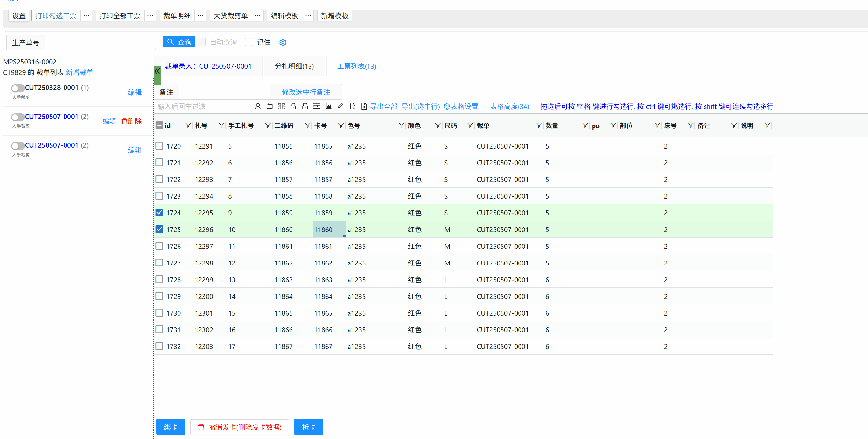Toggle the switch for CUT250328-0001
Viewport: 868px width, 439px height.
(x=17, y=88)
